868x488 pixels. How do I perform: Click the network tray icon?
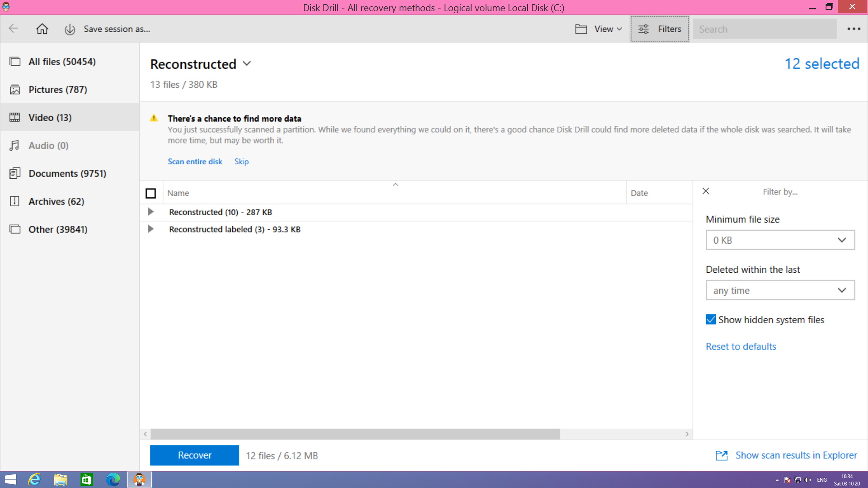pos(798,480)
